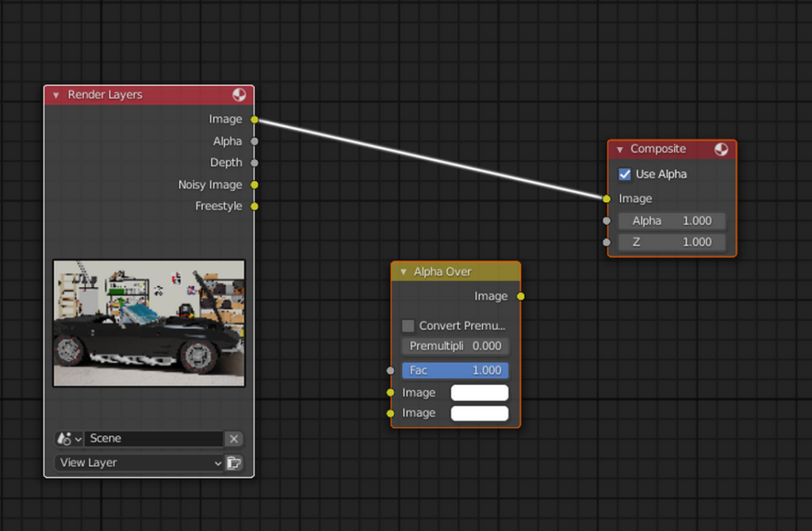Click the Depth output socket on Render Layers

(255, 162)
